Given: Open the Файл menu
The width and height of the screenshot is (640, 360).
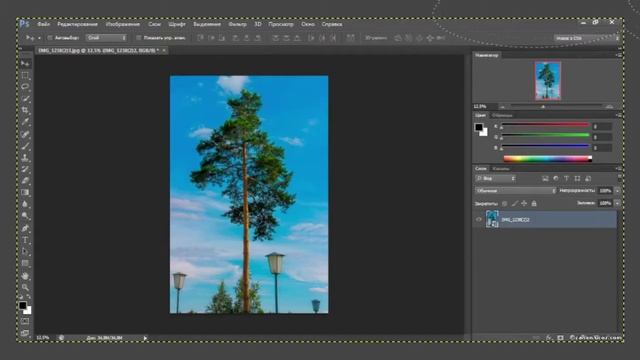Looking at the screenshot, I should (44, 24).
